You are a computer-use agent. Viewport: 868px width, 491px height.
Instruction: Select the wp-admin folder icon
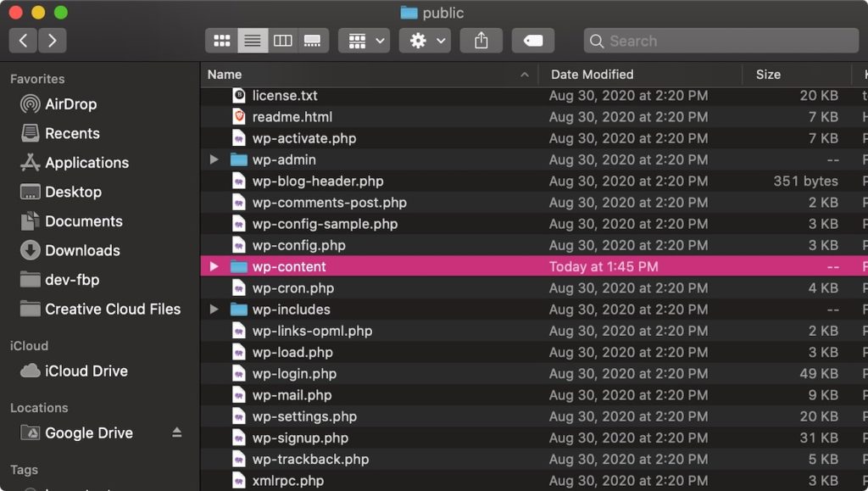pos(238,160)
